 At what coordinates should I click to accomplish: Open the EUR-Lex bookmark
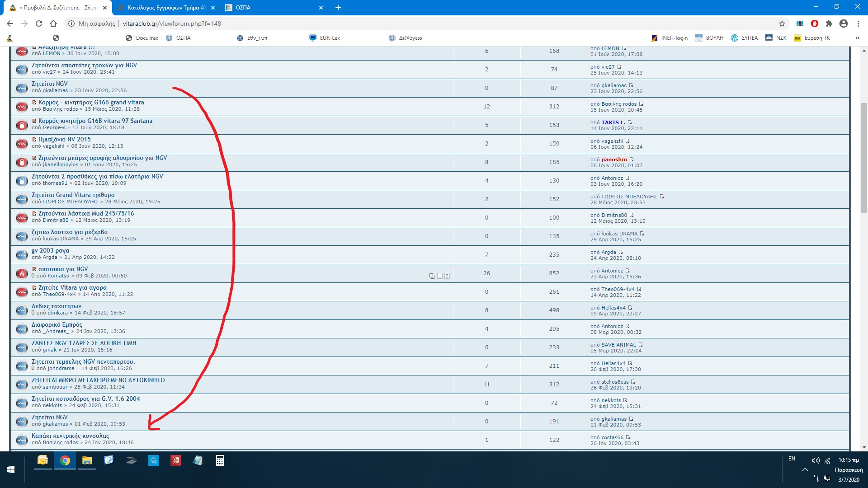tap(325, 38)
